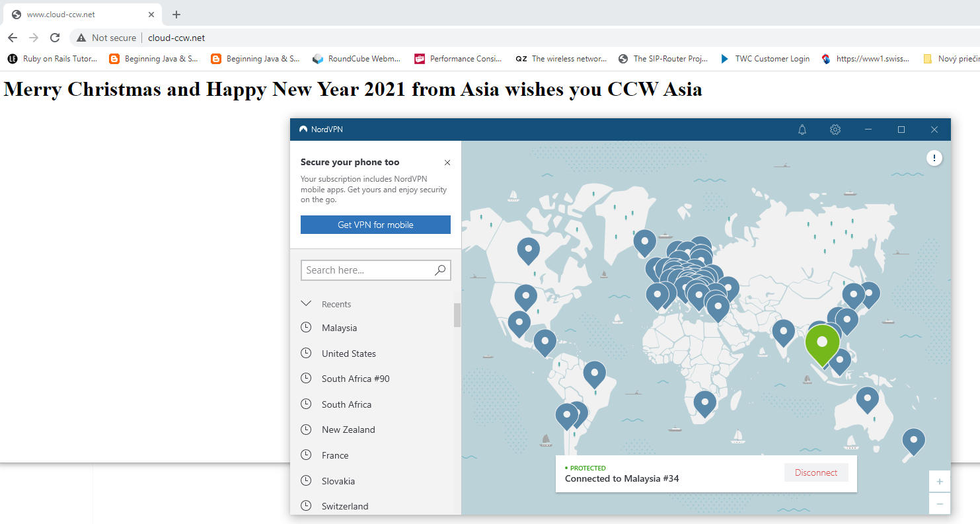980x524 pixels.
Task: Open Ruby on Rails Tutorial bookmark
Action: 52,59
